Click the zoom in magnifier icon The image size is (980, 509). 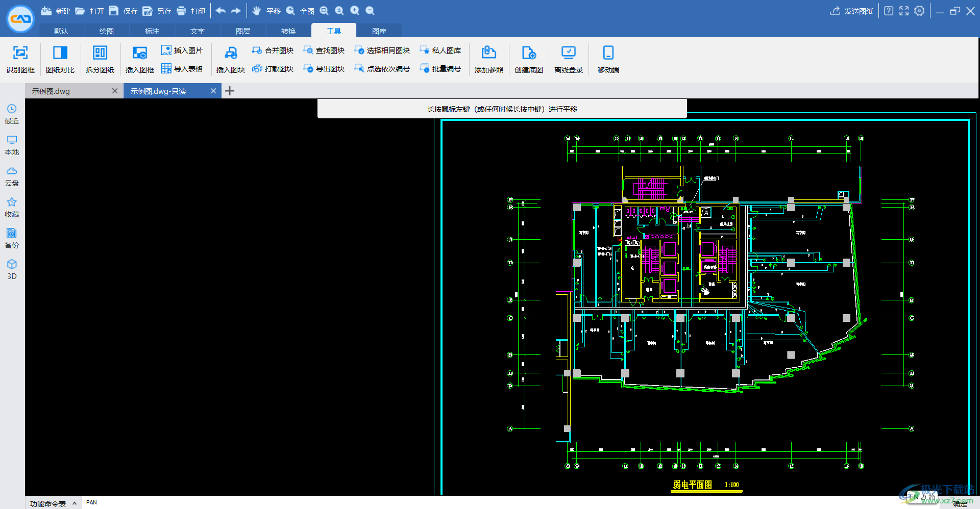pyautogui.click(x=355, y=11)
